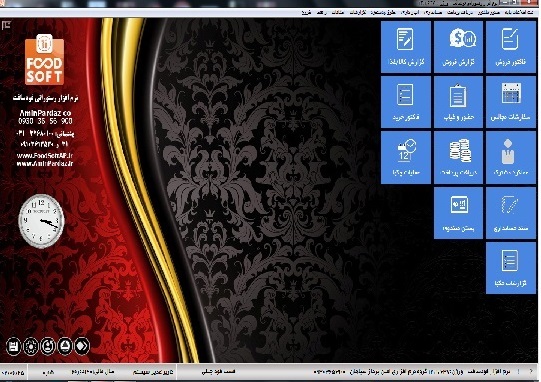Open the banquet orders tile with calendar grid icon

[511, 102]
